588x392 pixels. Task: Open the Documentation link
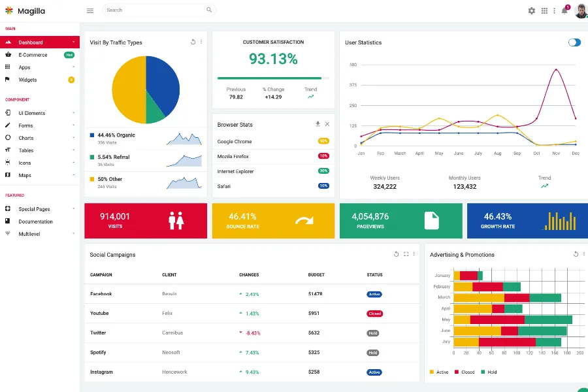pyautogui.click(x=35, y=221)
